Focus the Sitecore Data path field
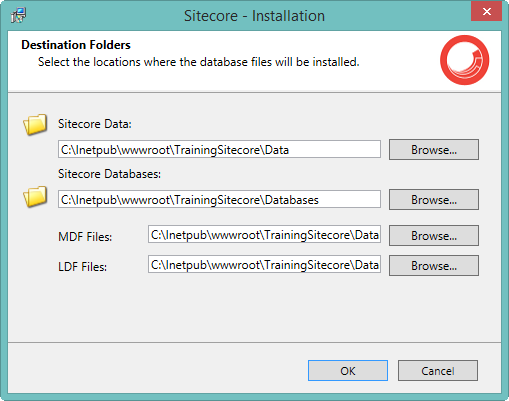 pyautogui.click(x=219, y=149)
